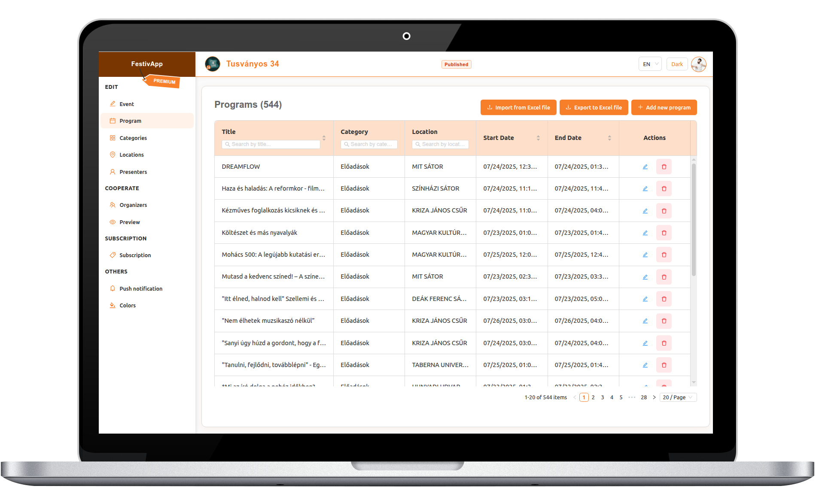Click the Tusványos event logo
This screenshot has width=816, height=504.
click(213, 64)
